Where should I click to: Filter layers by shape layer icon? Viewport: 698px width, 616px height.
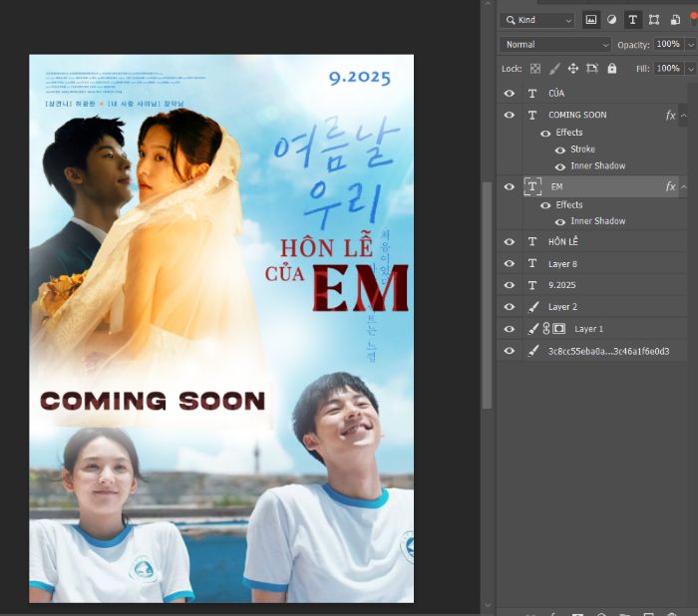coord(654,20)
